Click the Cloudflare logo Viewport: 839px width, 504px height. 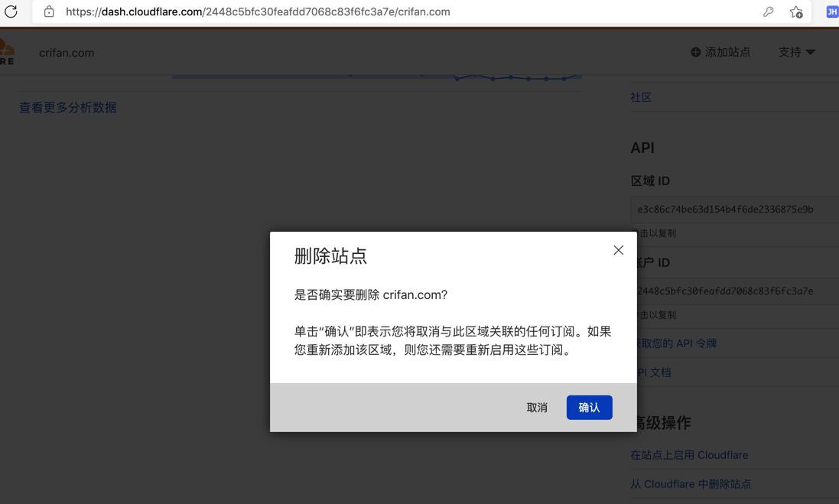pyautogui.click(x=7, y=52)
